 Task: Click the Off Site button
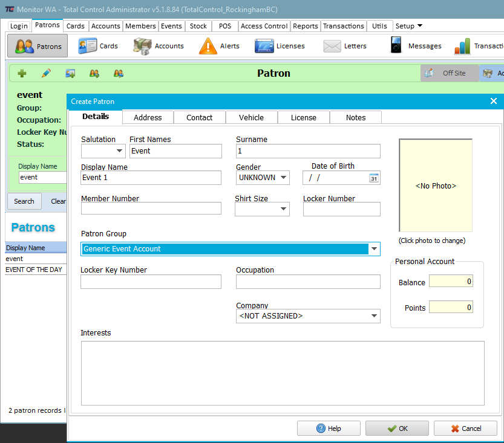[x=450, y=73]
